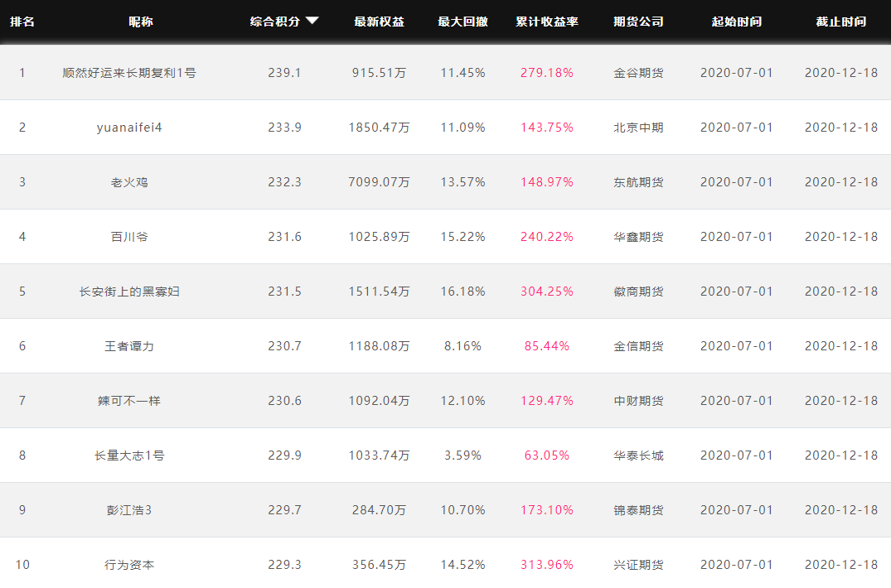Image resolution: width=891 pixels, height=588 pixels.
Task: Open nickname 彭江浩3
Action: (129, 509)
